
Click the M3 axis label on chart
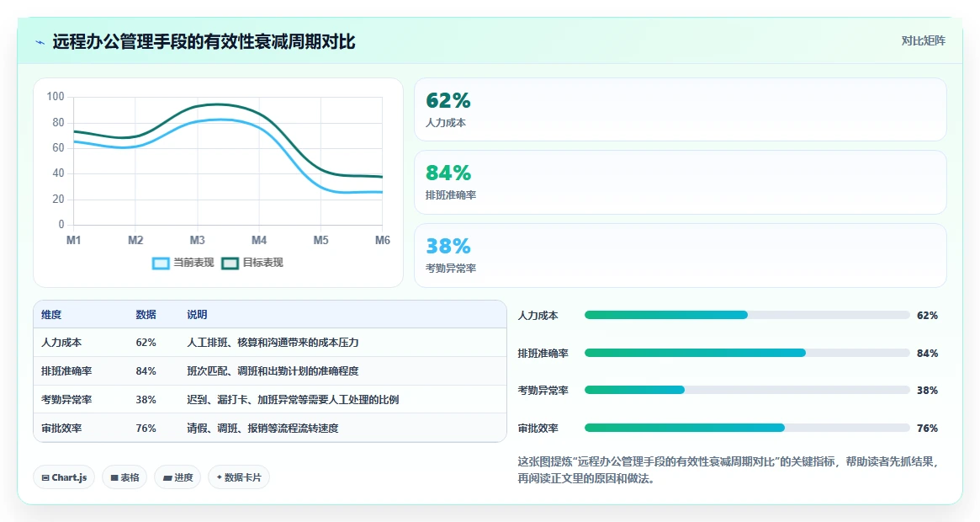coord(197,240)
